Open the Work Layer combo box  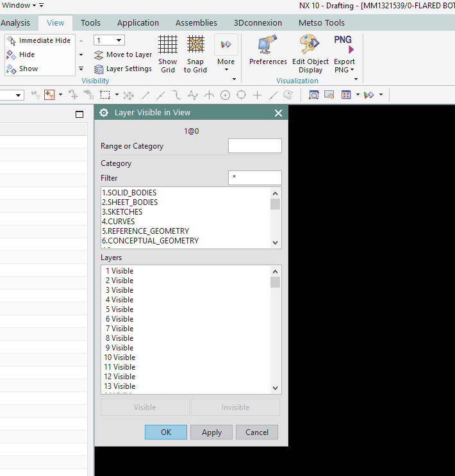click(109, 40)
